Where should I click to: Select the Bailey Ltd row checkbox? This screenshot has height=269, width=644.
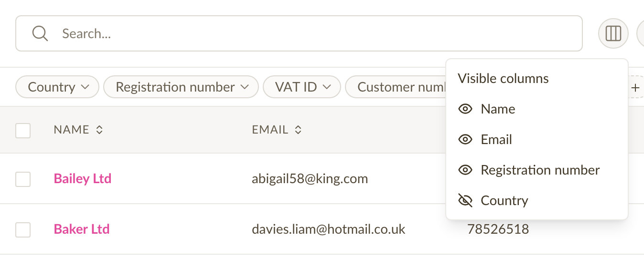click(23, 179)
